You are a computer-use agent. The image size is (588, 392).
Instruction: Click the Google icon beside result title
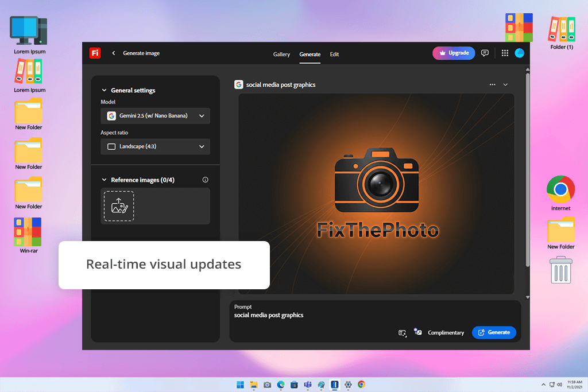pos(238,85)
